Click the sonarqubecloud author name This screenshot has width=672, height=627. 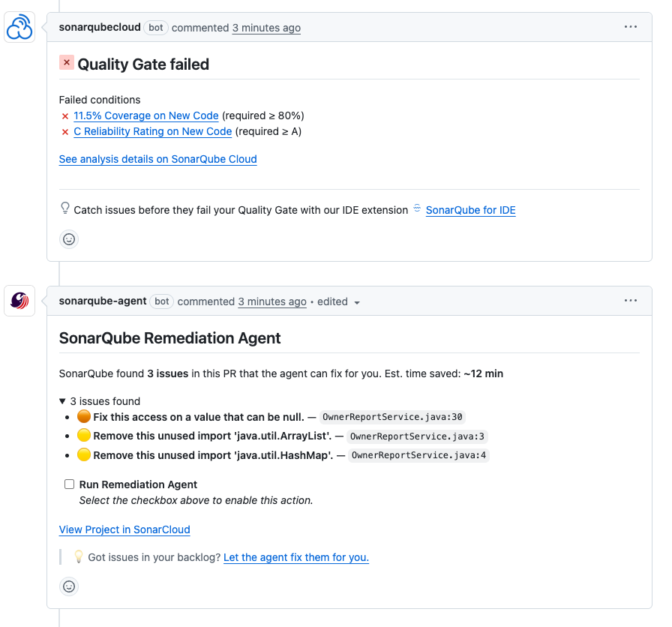pos(100,27)
